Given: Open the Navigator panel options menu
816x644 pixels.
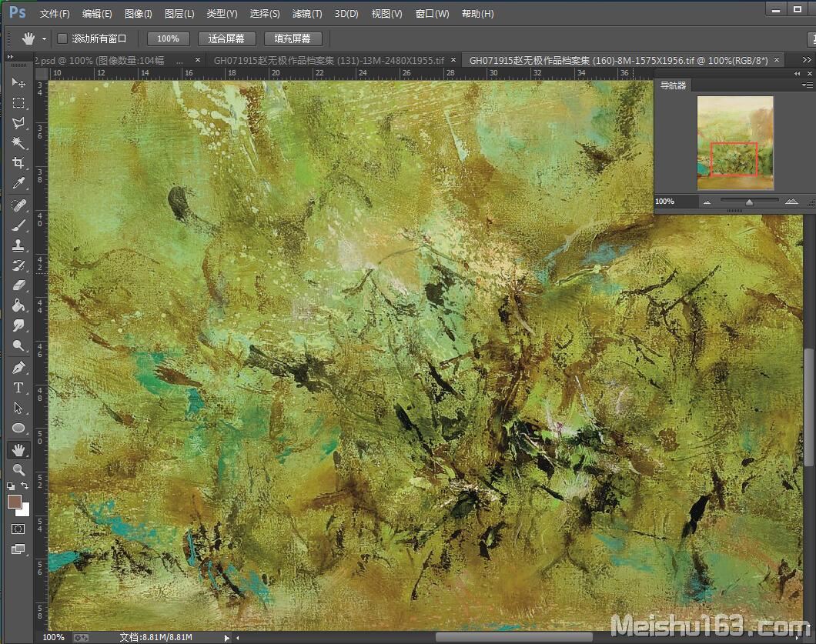Looking at the screenshot, I should (x=808, y=85).
